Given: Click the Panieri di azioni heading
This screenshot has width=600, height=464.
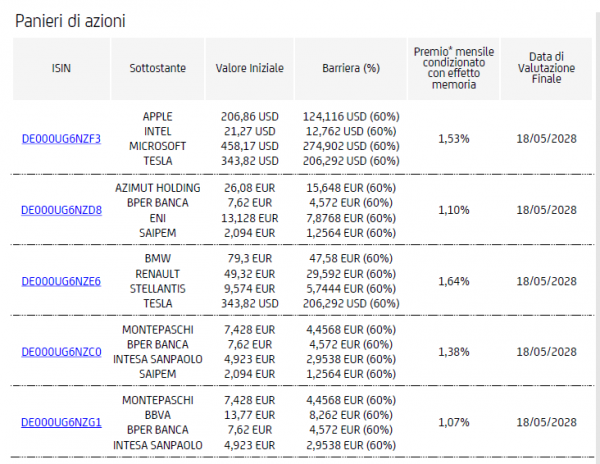Looking at the screenshot, I should click(70, 21).
